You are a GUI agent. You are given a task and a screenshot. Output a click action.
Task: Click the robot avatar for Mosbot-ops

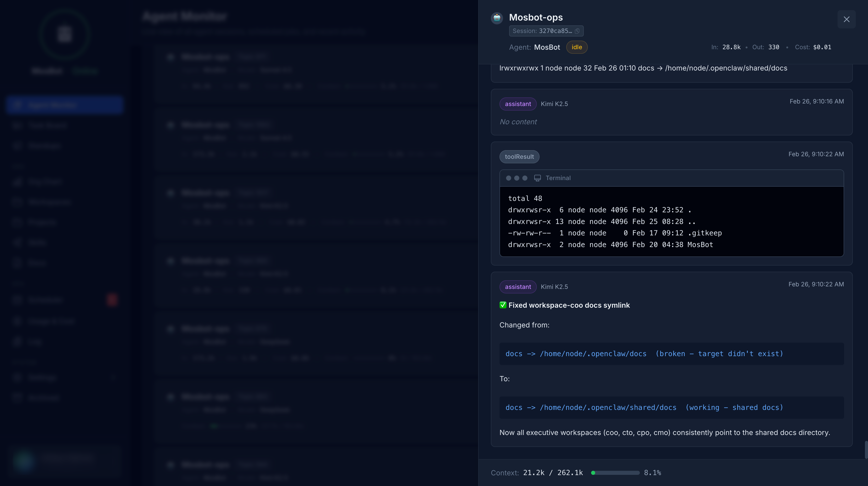[497, 18]
